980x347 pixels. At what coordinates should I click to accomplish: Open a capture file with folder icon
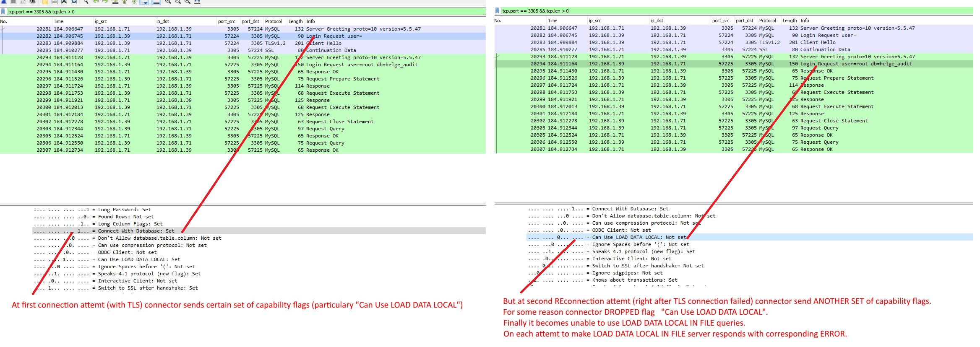point(45,2)
